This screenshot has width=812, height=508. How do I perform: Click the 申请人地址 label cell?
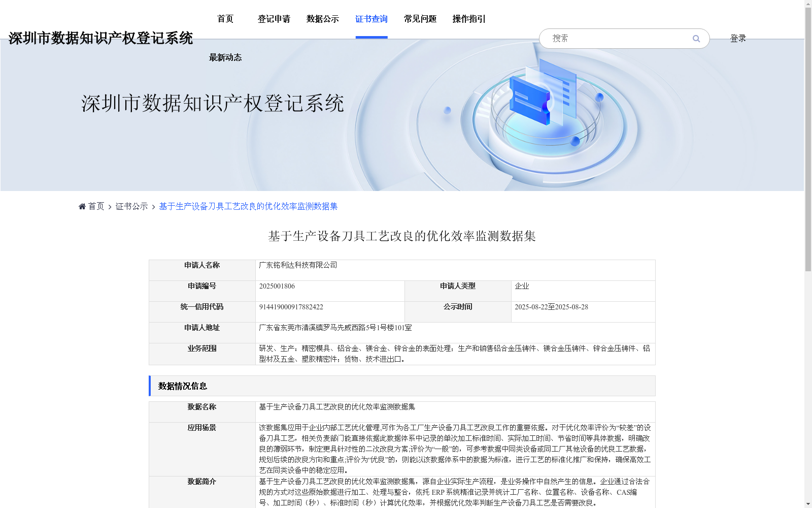pos(202,333)
